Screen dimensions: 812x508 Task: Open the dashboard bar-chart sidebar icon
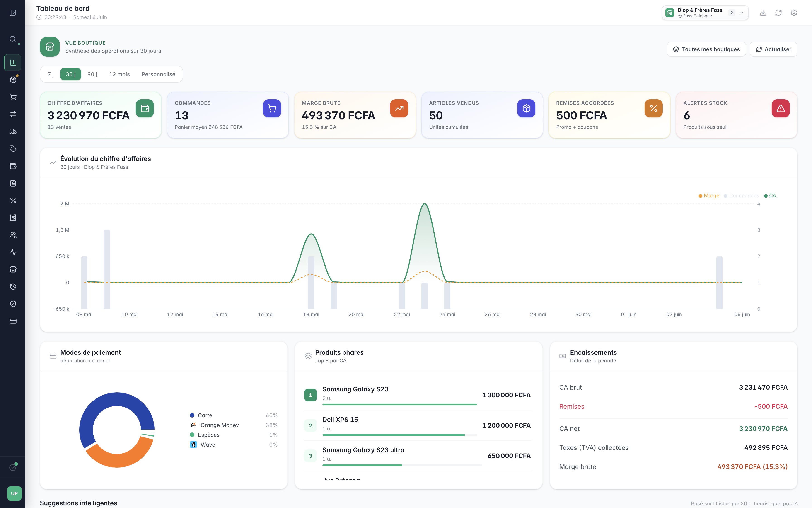pos(13,63)
